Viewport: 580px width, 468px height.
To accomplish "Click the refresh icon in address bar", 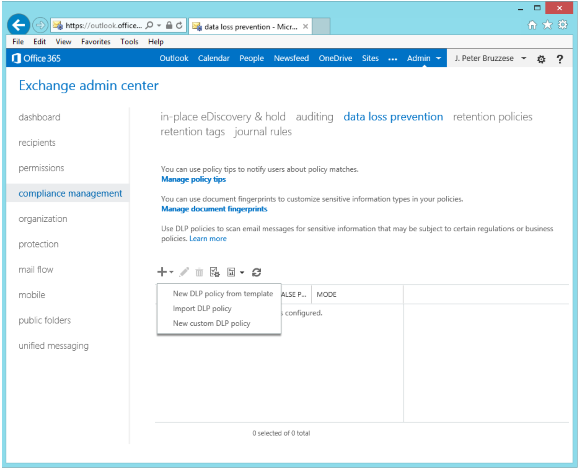I will click(x=179, y=25).
